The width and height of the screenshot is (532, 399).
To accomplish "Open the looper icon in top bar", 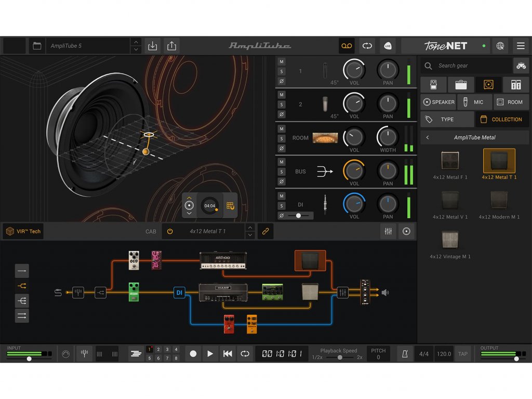I will (x=367, y=46).
